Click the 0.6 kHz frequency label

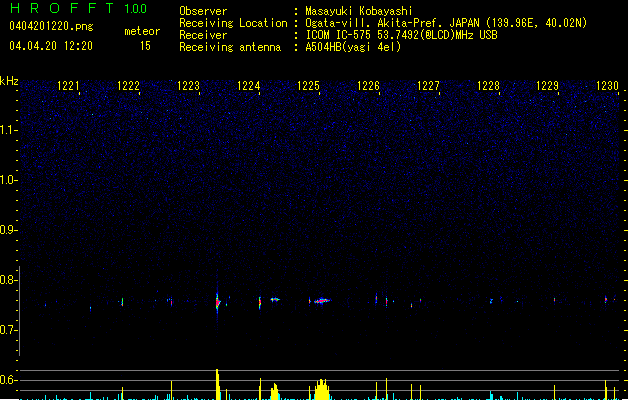(9, 380)
